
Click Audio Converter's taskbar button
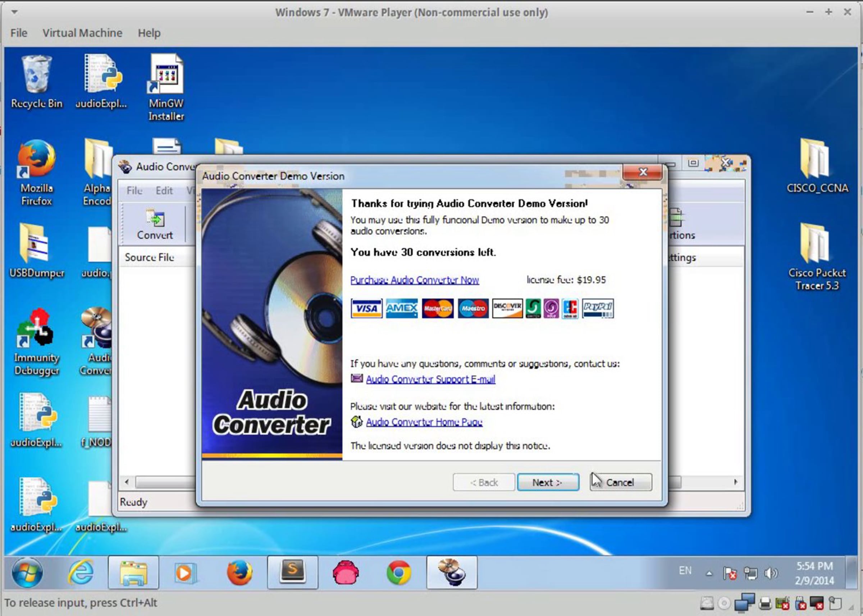(x=452, y=573)
